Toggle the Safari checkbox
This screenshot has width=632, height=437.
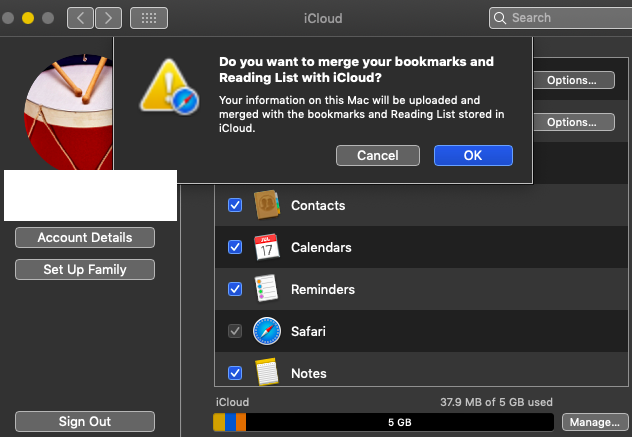pos(235,331)
